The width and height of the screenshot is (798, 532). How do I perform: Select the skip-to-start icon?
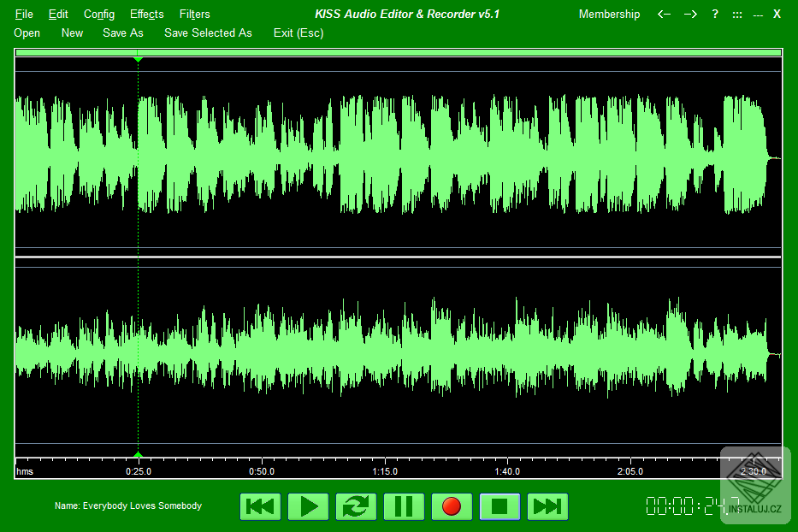pyautogui.click(x=260, y=506)
